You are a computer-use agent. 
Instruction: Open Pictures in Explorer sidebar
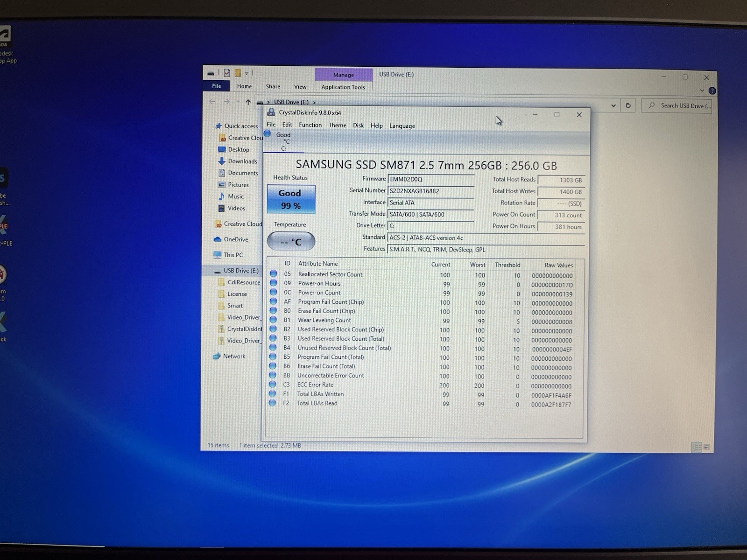click(233, 185)
